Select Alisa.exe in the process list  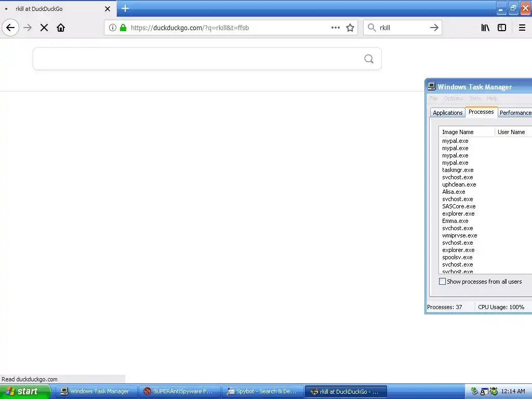point(454,192)
